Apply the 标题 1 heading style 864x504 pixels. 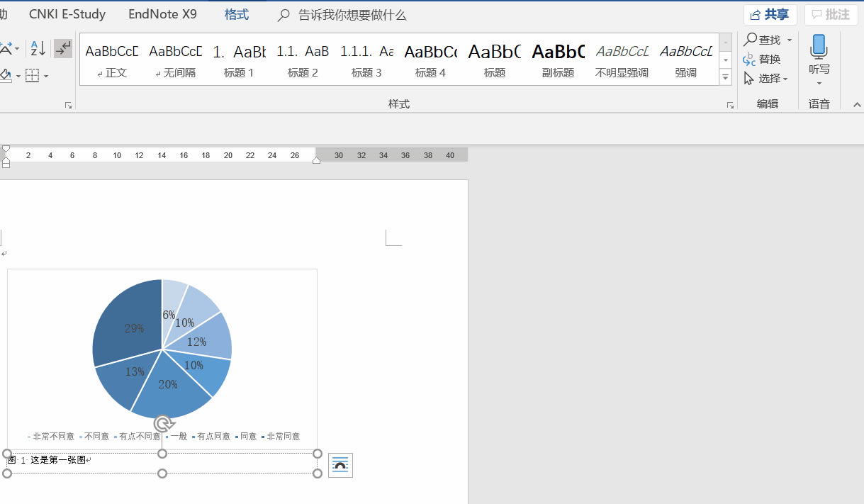[239, 59]
